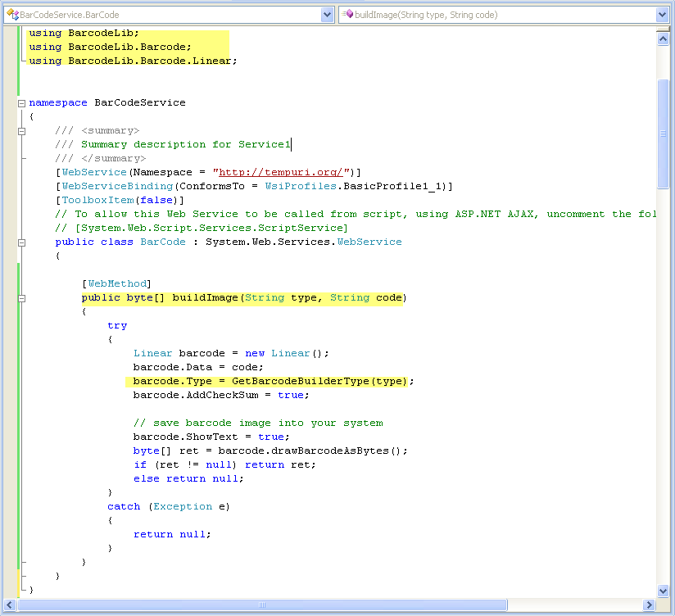
Task: Click 'using BarcodeLib.Barcode;' line
Action: tap(111, 47)
